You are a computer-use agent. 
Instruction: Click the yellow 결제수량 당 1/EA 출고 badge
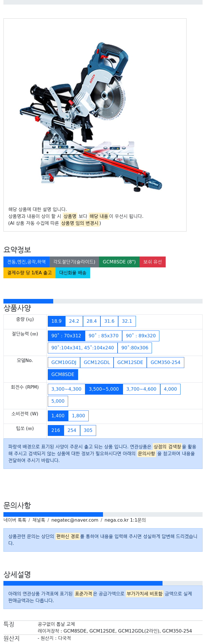tap(29, 273)
